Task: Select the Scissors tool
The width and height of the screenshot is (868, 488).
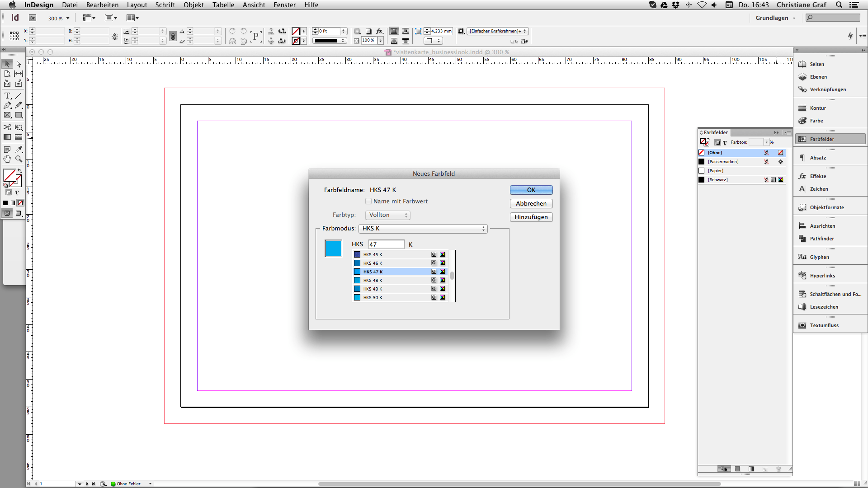Action: 7,127
